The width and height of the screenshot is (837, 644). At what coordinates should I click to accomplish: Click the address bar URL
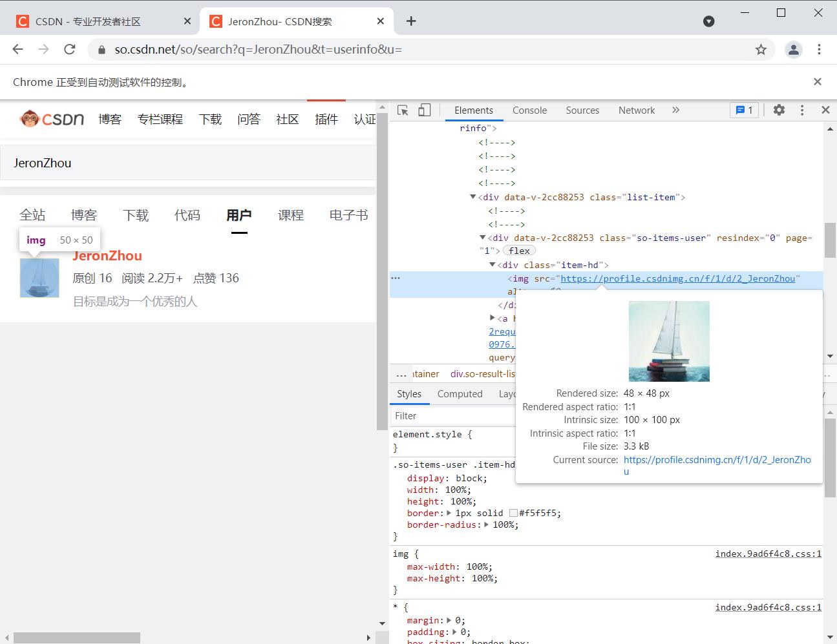point(259,49)
